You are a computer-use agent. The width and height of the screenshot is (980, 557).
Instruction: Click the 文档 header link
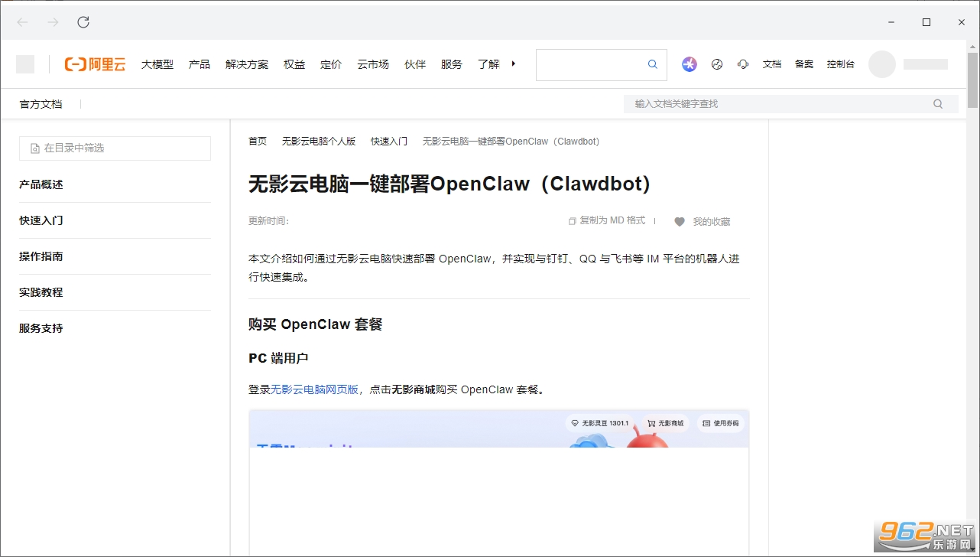(772, 64)
